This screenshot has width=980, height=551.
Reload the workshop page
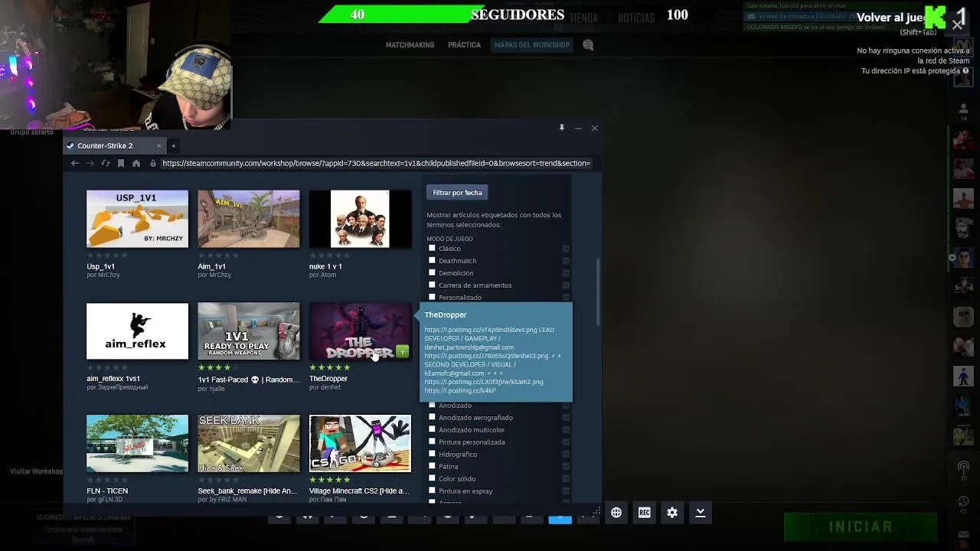pos(106,163)
